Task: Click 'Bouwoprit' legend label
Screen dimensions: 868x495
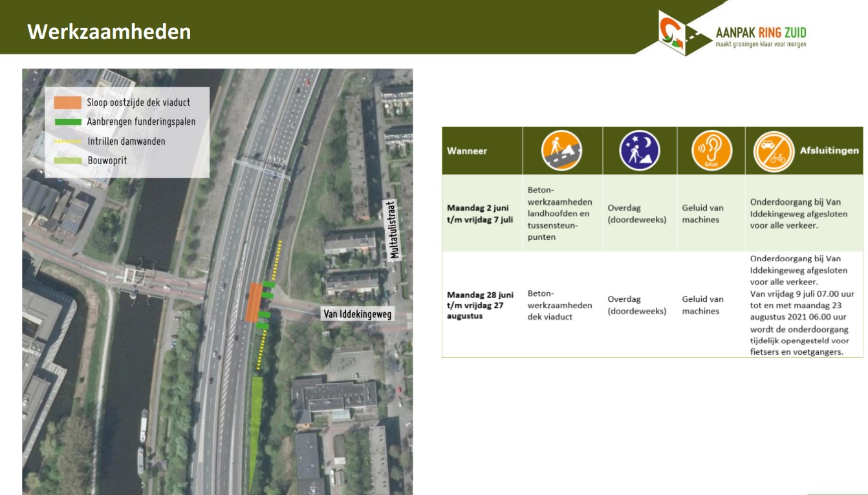Action: tap(107, 160)
